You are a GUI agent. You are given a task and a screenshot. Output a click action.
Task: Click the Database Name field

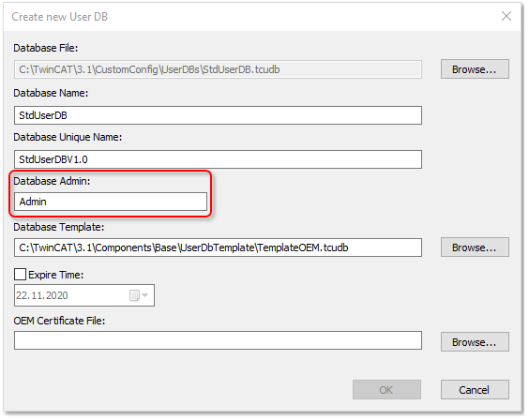[x=218, y=115]
